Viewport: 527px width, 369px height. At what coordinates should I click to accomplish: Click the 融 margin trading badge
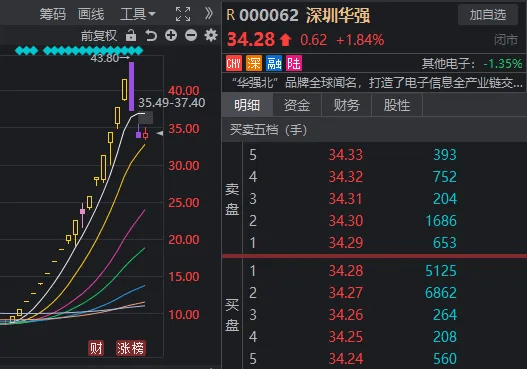pyautogui.click(x=274, y=63)
